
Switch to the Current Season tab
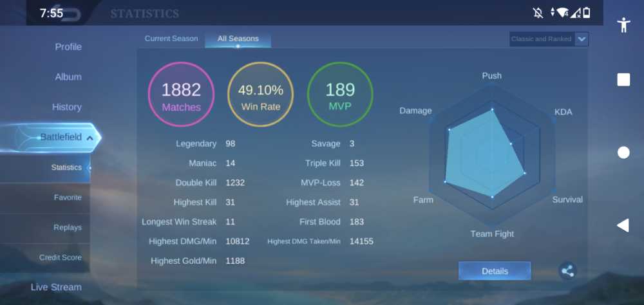[171, 39]
